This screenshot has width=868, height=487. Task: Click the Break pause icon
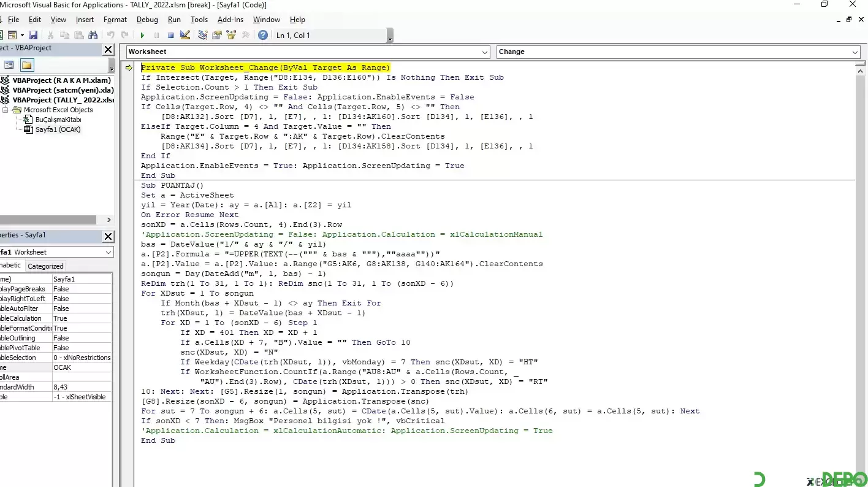click(x=156, y=36)
